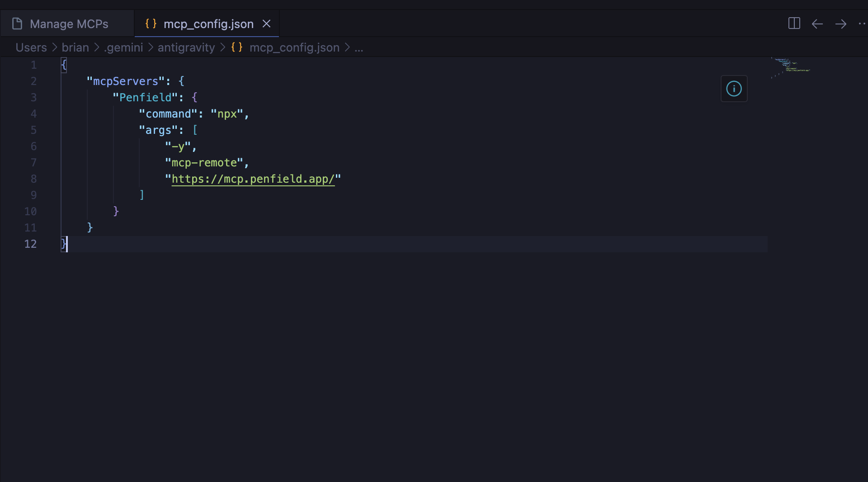Click line number 12 in the gutter
The image size is (868, 482).
[x=30, y=244]
